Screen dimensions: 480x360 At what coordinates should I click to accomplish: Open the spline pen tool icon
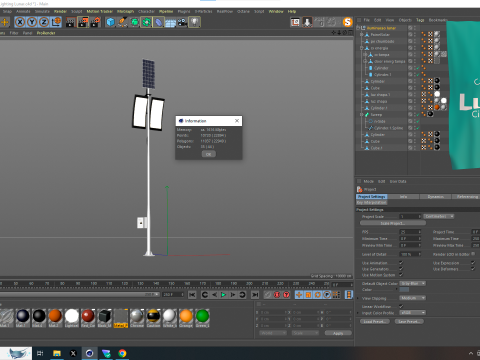click(122, 22)
